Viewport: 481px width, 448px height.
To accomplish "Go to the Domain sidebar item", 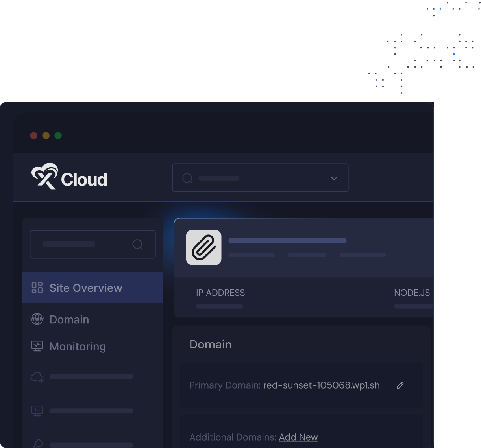I will [x=69, y=319].
